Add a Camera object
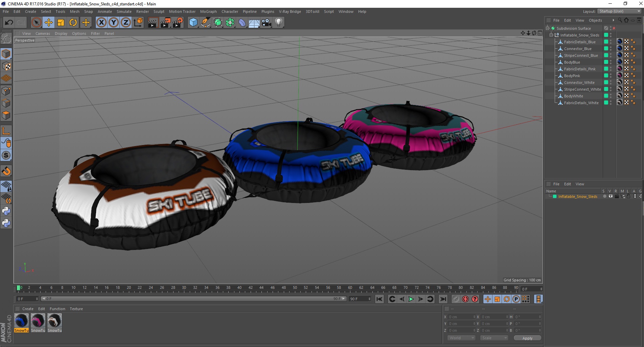644x347 pixels. (x=267, y=23)
